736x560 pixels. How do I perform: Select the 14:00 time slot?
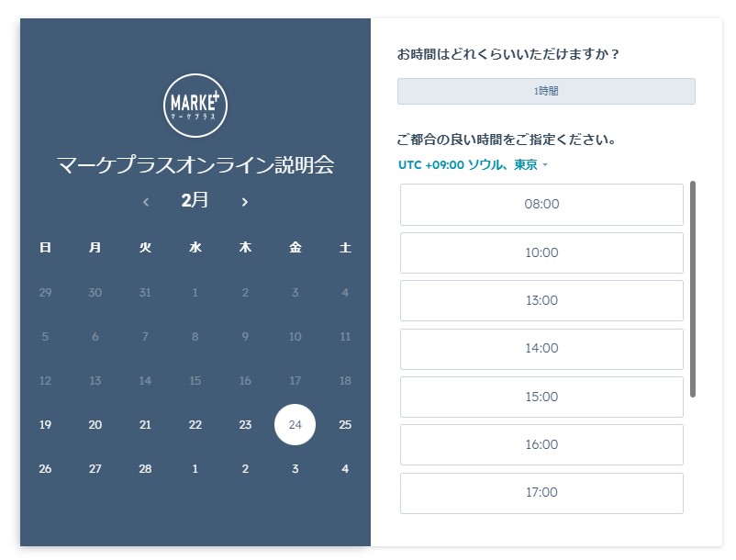541,348
